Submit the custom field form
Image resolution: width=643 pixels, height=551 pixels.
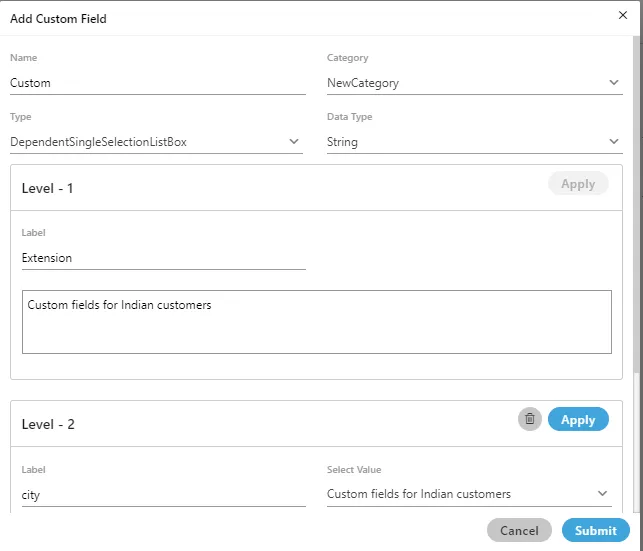(x=595, y=530)
